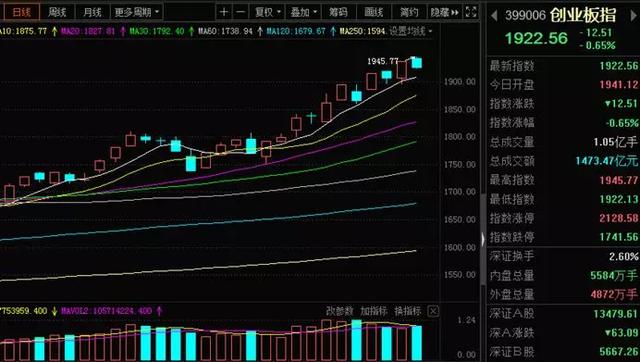This screenshot has width=640, height=362.
Task: Click the 改参数 change parameters link
Action: (340, 311)
